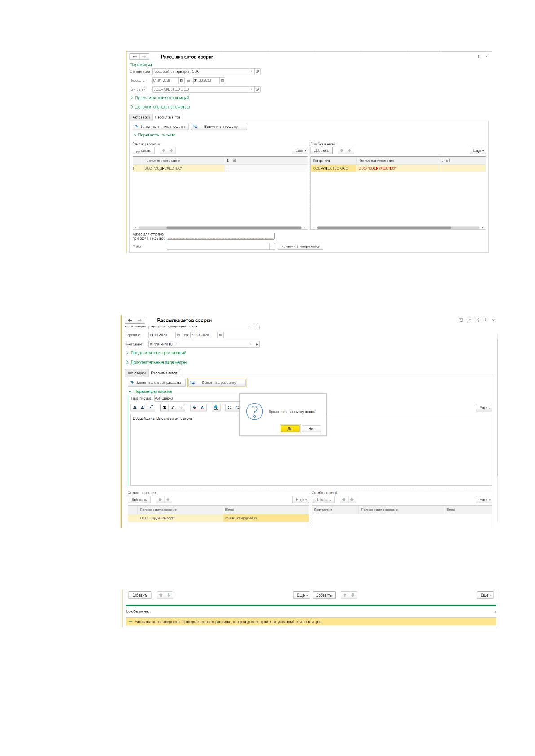Viewport: 535px width, 756px height.
Task: Click the Тема письма Акт Сверки field
Action: pyautogui.click(x=197, y=398)
